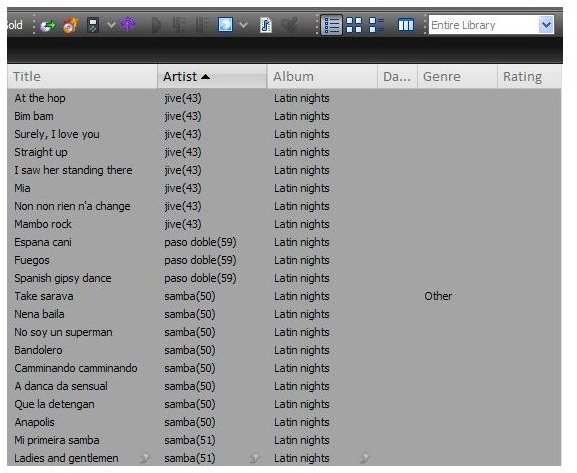Expand arrow next to the device icon
This screenshot has height=473, width=577.
tap(111, 25)
